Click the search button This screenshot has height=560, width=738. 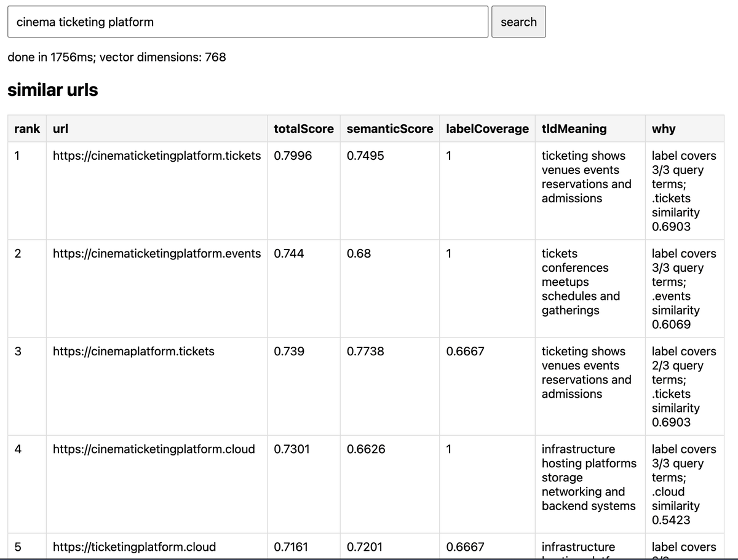(x=518, y=22)
